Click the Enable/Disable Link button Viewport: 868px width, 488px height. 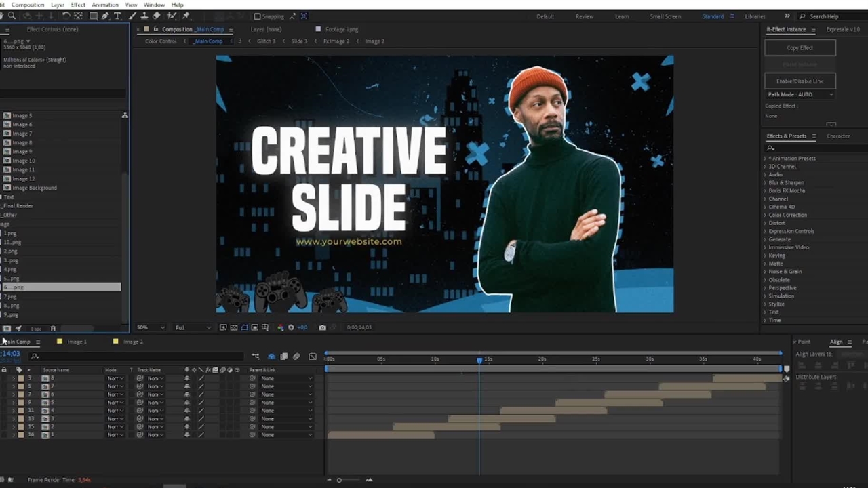800,81
